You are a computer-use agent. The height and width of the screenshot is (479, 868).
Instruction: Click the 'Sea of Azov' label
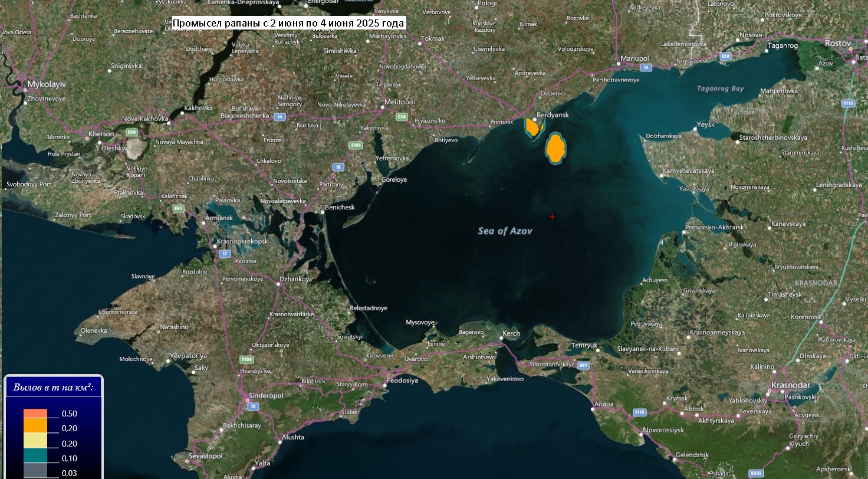[x=505, y=231]
